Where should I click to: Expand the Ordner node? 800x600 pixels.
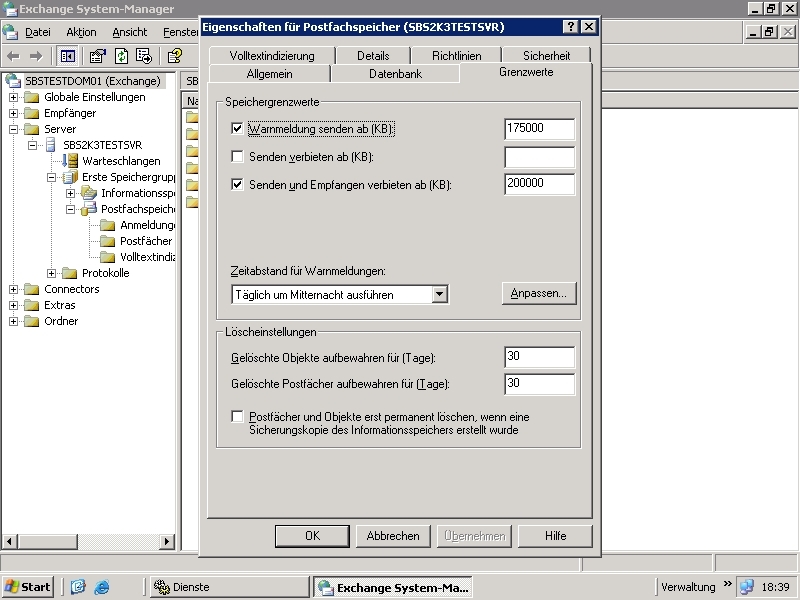[14, 321]
